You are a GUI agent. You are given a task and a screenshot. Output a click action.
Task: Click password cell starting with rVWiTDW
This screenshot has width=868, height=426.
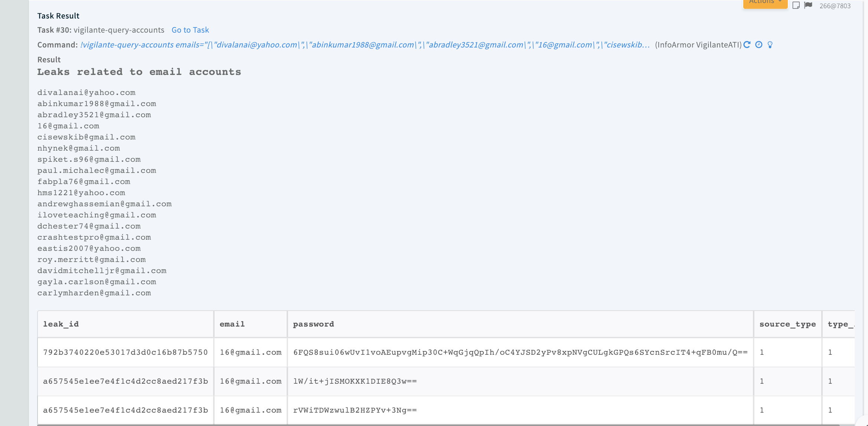(355, 410)
